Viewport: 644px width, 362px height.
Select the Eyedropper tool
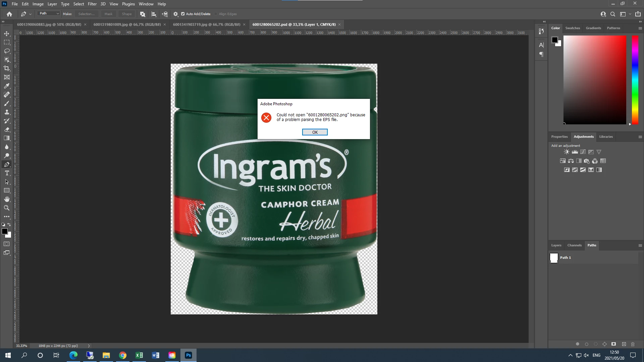(x=7, y=86)
